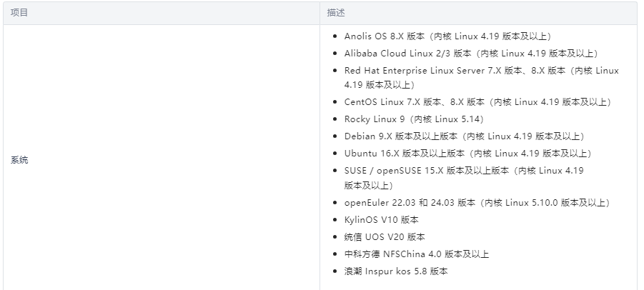Click the 项目 column header

point(20,13)
